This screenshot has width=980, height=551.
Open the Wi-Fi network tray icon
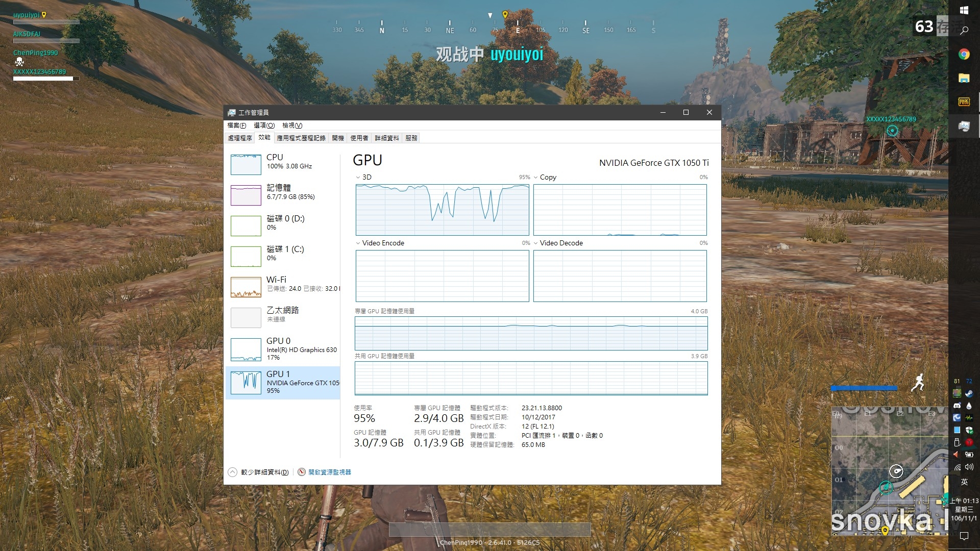tap(958, 467)
